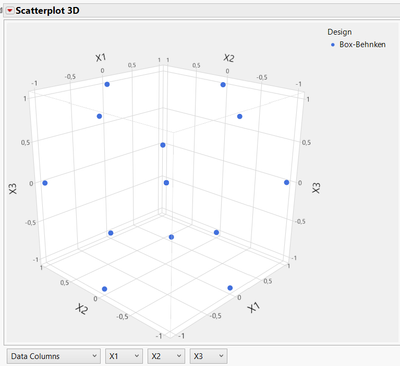Select the center data point of the cube
The height and width of the screenshot is (366, 400).
pos(166,183)
